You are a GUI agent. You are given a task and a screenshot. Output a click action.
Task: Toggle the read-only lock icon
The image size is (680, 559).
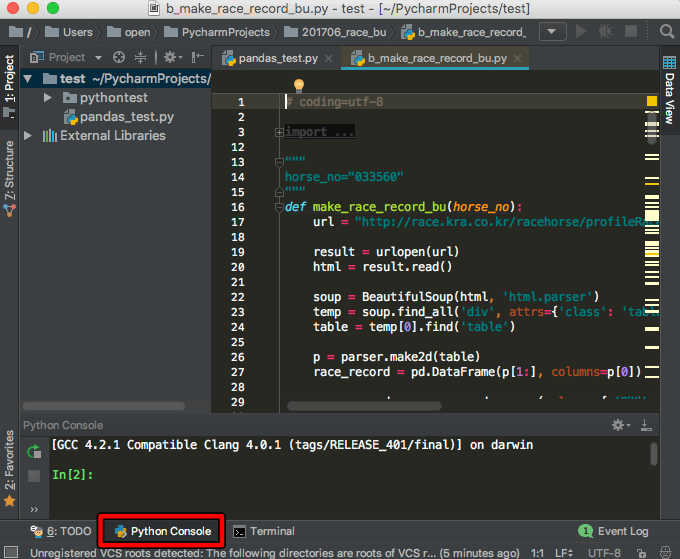[641, 553]
